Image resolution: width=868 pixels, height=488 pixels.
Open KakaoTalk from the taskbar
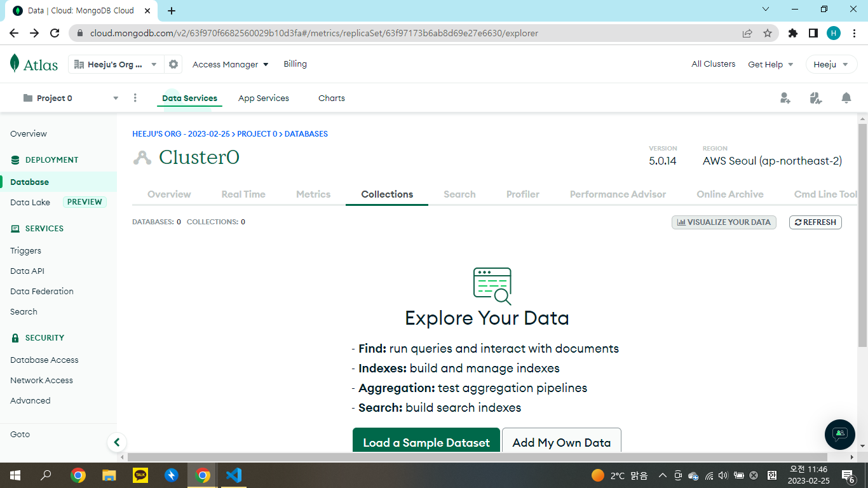coord(140,475)
